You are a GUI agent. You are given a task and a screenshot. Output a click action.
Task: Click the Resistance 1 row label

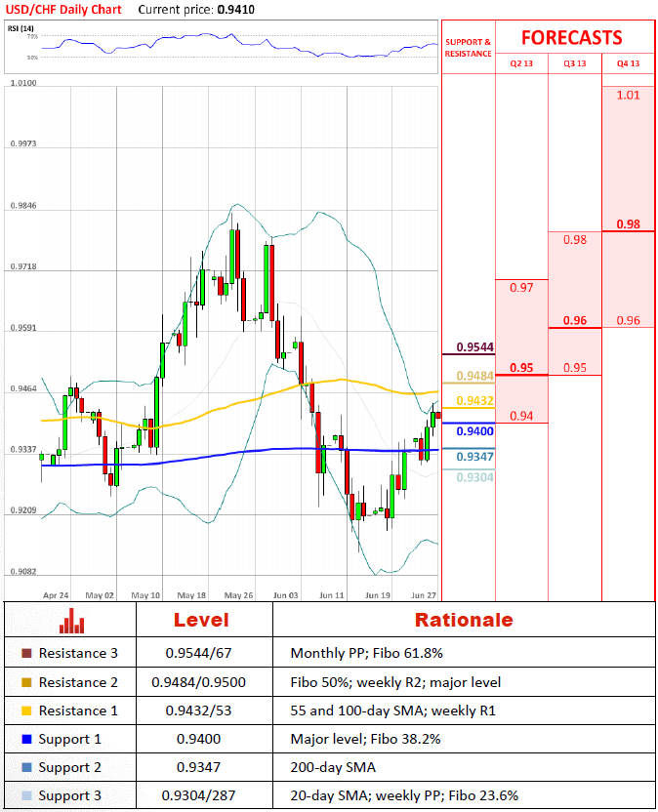coord(78,710)
